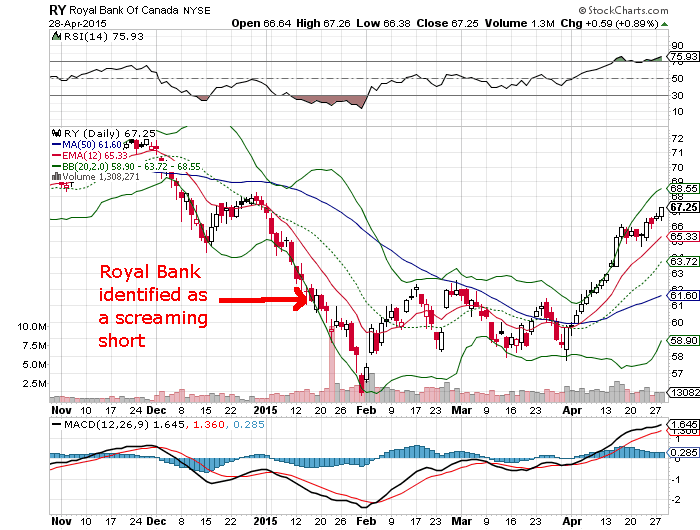Screen dimensions: 700x530
Task: Click the 10.0M volume axis label
Action: click(31, 327)
